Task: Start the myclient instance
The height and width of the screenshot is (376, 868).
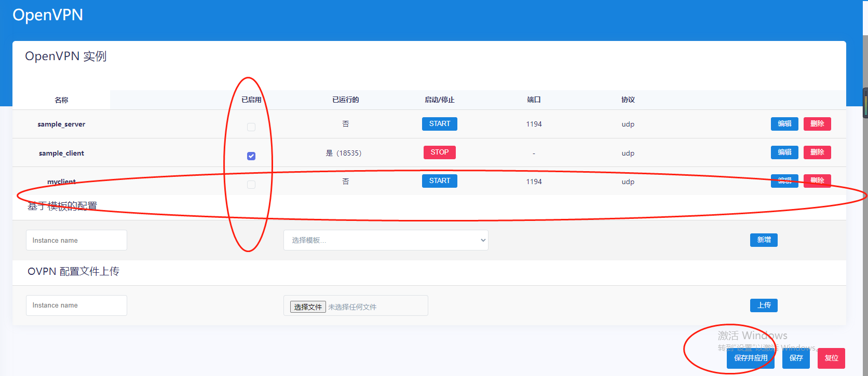Action: pyautogui.click(x=439, y=181)
